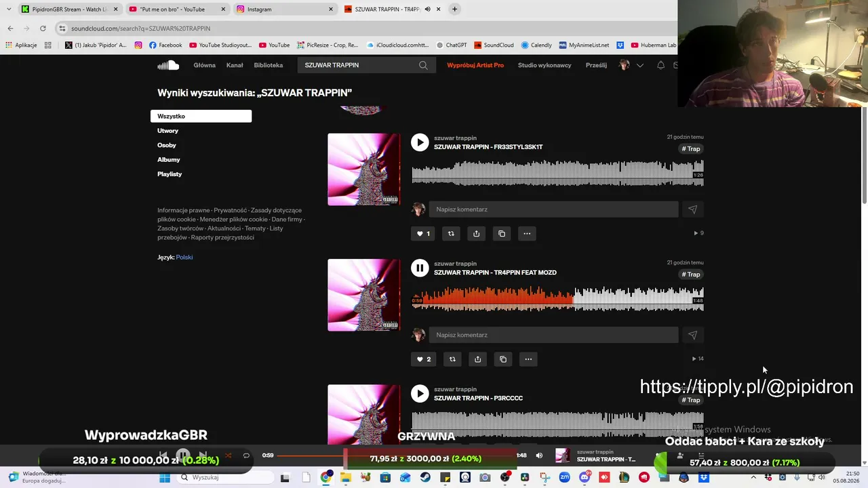Open the Windows Start menu
The image size is (868, 488).
(x=165, y=478)
